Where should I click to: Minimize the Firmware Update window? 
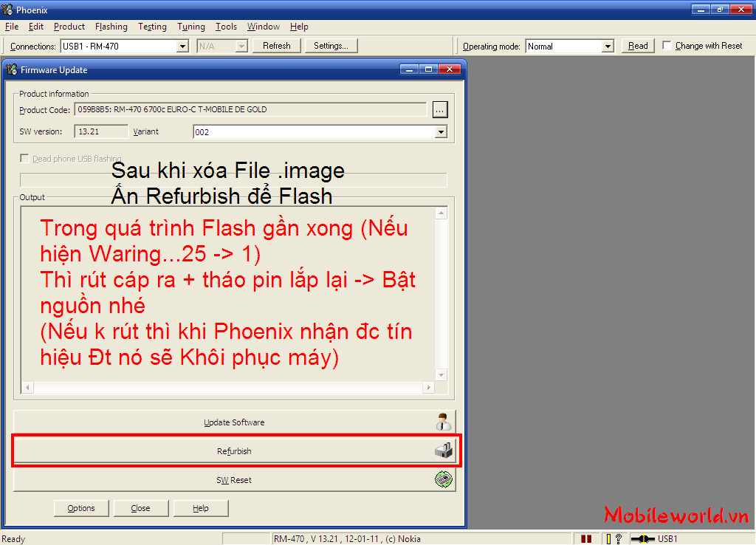pyautogui.click(x=409, y=69)
